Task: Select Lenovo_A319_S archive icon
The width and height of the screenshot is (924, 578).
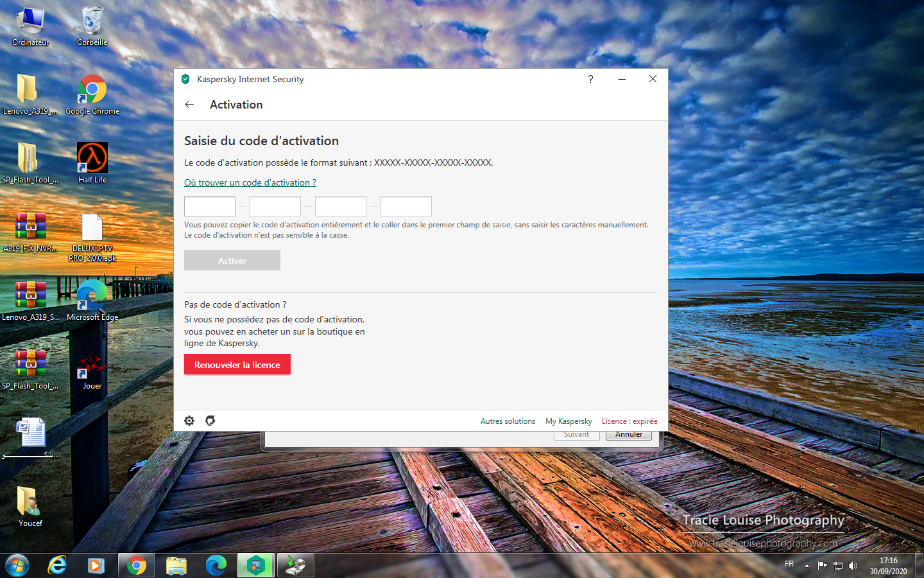Action: 30,301
